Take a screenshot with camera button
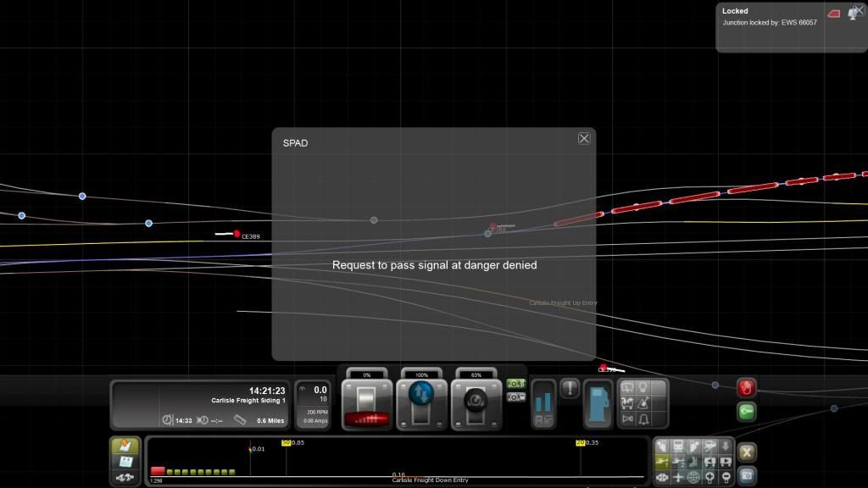This screenshot has width=868, height=488. pyautogui.click(x=746, y=475)
